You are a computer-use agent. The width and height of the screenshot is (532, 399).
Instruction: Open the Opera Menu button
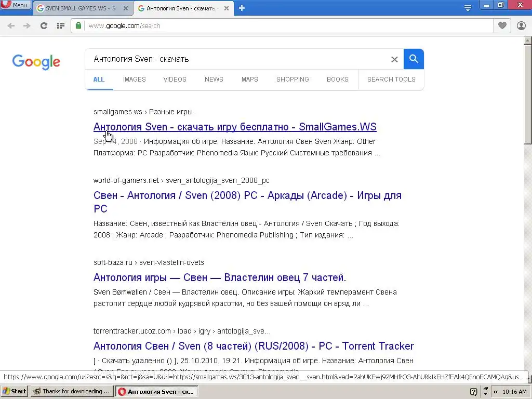pyautogui.click(x=15, y=5)
